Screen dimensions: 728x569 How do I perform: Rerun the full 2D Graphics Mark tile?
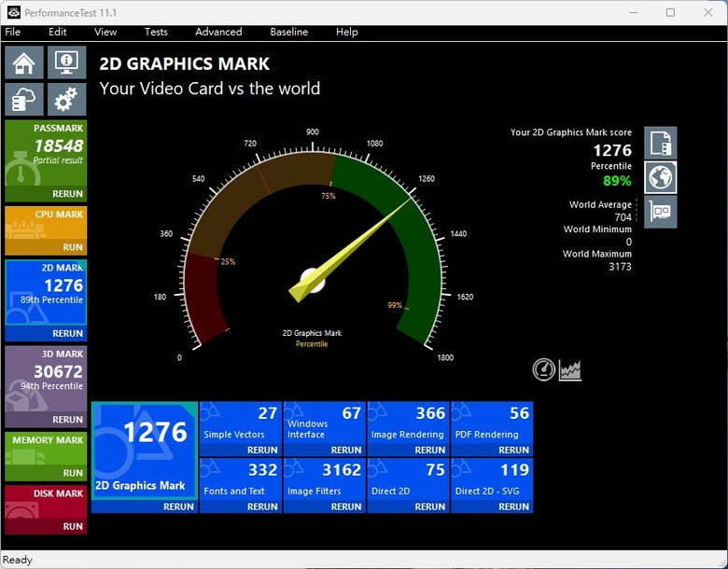(x=178, y=507)
